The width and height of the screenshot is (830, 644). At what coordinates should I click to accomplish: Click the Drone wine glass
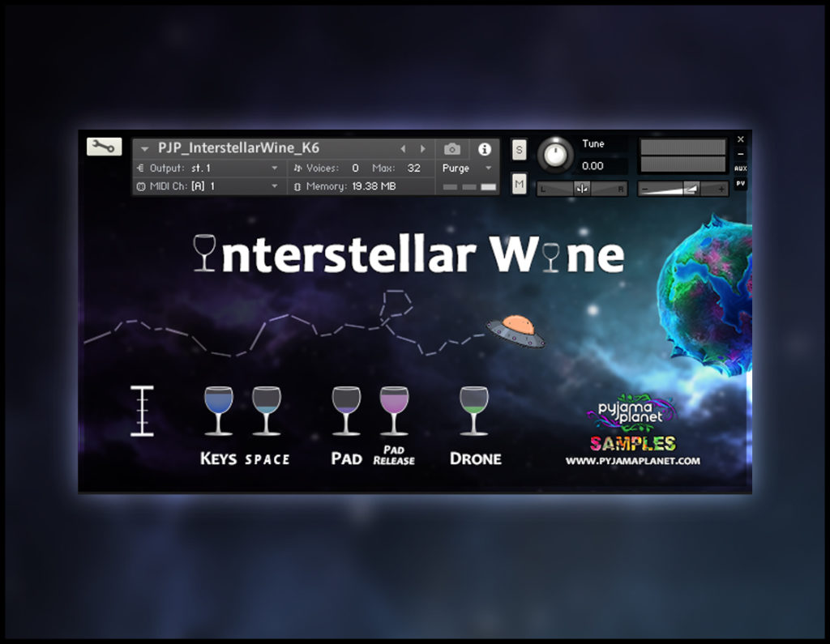click(473, 411)
